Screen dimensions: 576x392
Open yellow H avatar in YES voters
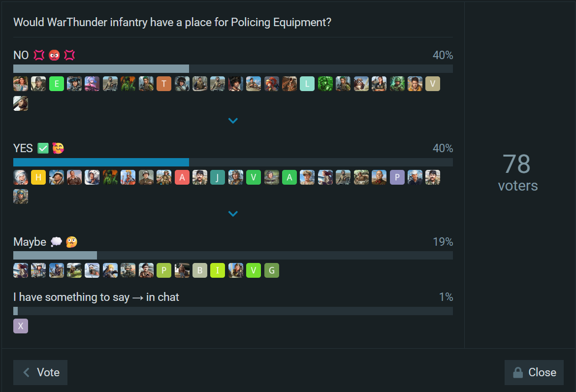pos(38,177)
